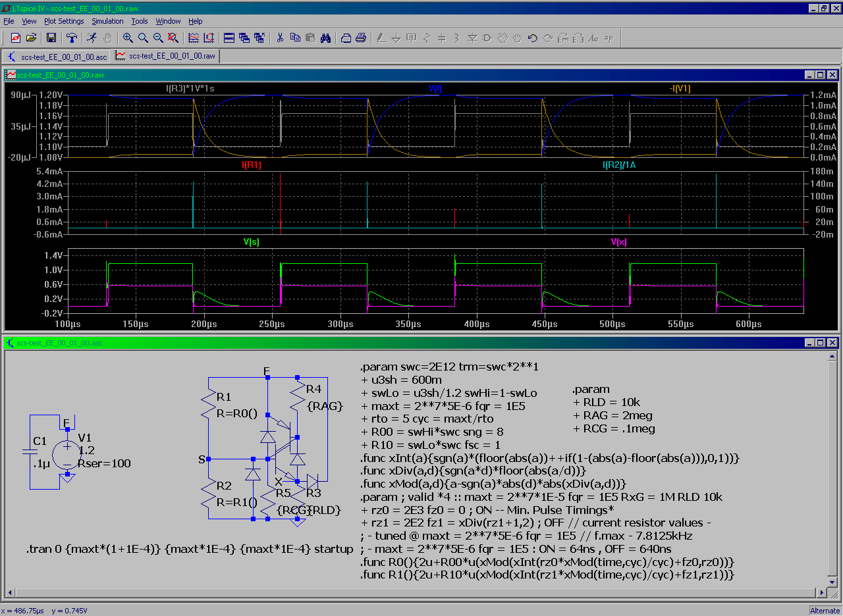The width and height of the screenshot is (843, 616).
Task: Switch to scs-test_EE_00_01_00.raw tab
Action: point(165,56)
